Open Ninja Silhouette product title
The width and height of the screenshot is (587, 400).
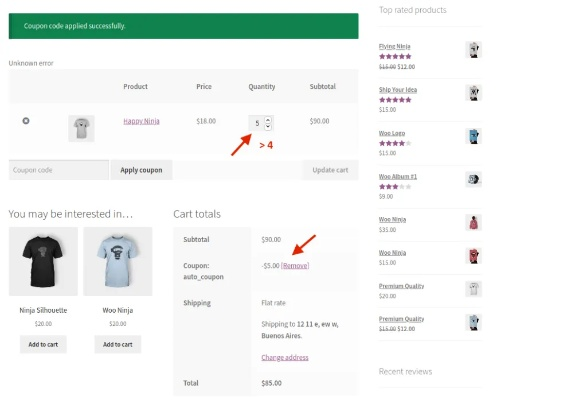43,310
